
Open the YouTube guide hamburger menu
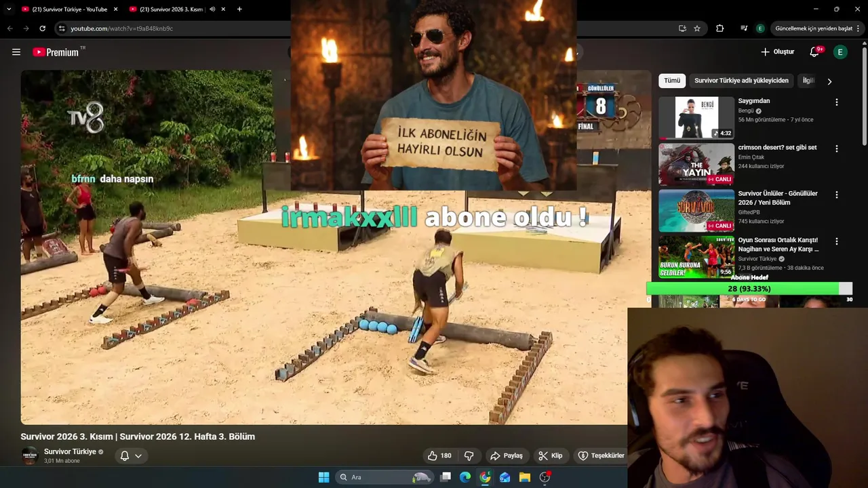[x=16, y=52]
